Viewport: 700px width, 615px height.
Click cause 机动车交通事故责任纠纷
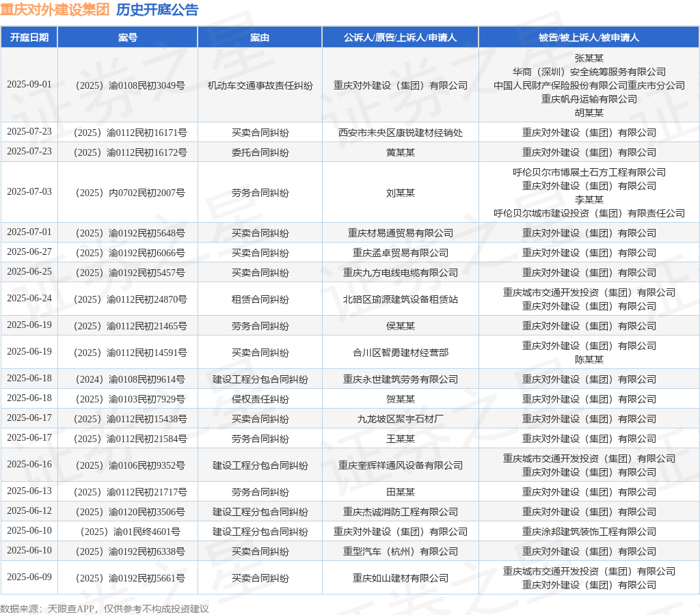(x=260, y=85)
